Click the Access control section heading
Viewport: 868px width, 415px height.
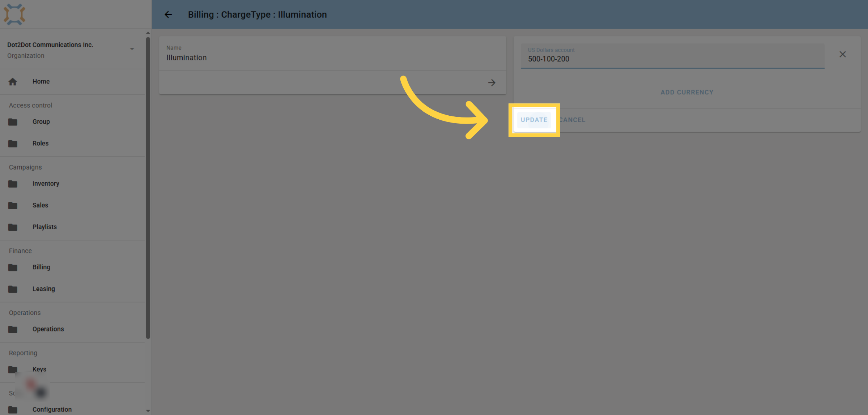coord(31,105)
